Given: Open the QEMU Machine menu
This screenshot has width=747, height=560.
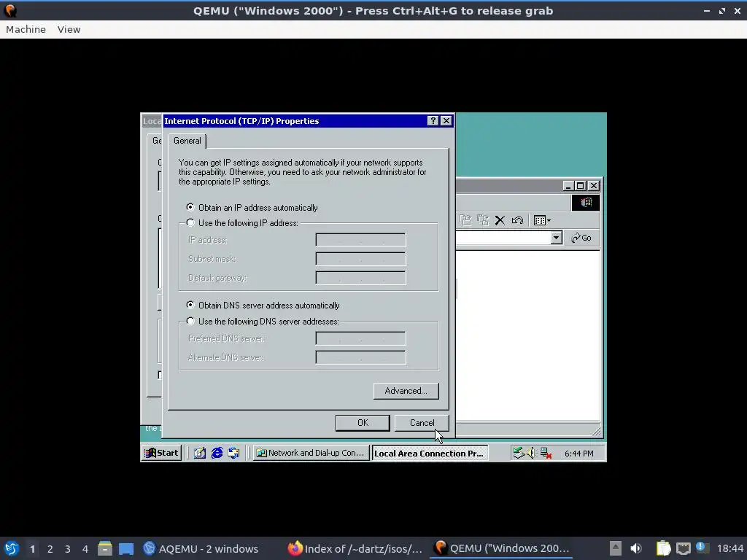Looking at the screenshot, I should tap(26, 29).
